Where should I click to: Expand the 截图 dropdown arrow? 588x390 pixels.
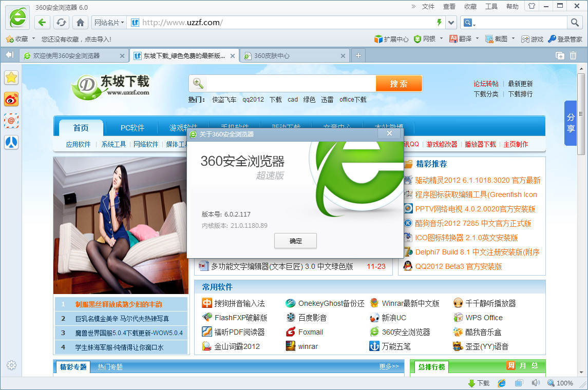[514, 38]
